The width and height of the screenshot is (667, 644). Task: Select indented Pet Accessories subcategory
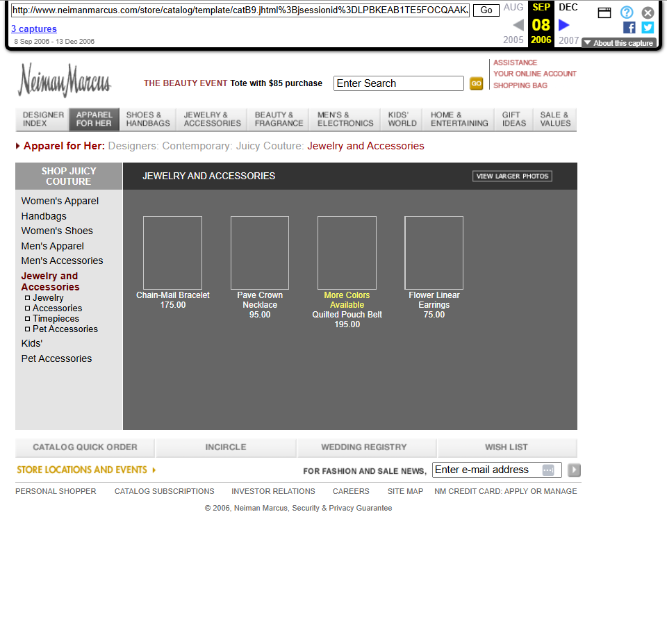(x=65, y=329)
